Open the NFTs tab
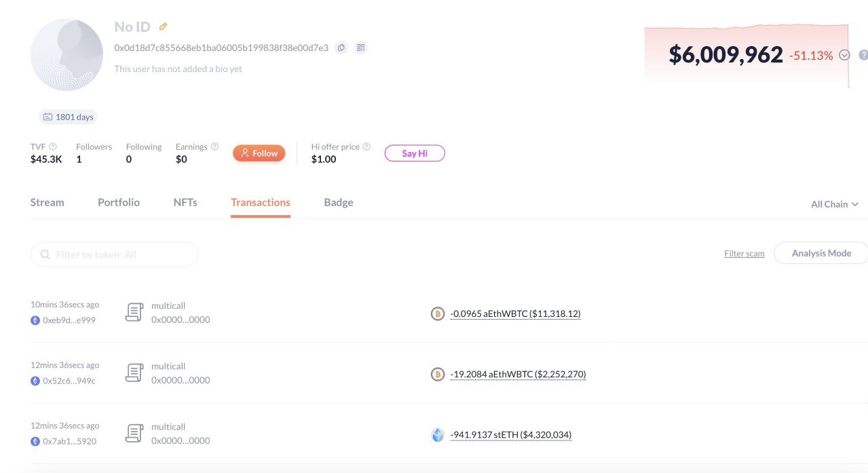The height and width of the screenshot is (473, 868). (x=185, y=202)
